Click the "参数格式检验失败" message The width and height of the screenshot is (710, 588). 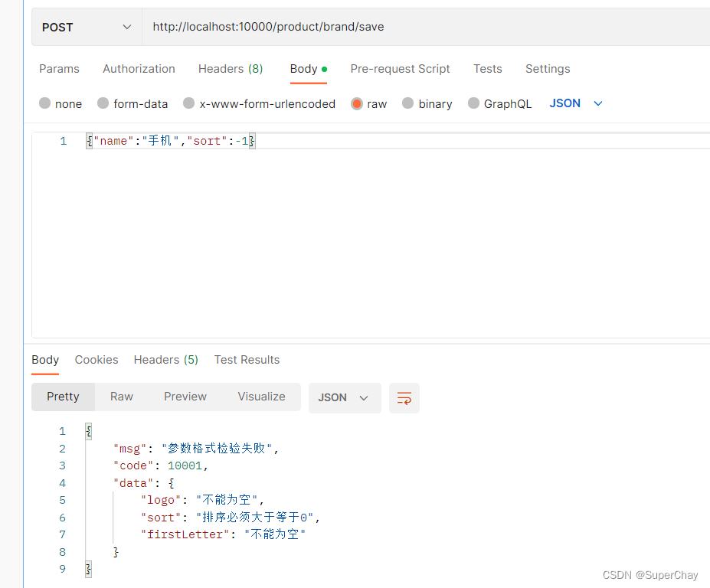click(217, 449)
